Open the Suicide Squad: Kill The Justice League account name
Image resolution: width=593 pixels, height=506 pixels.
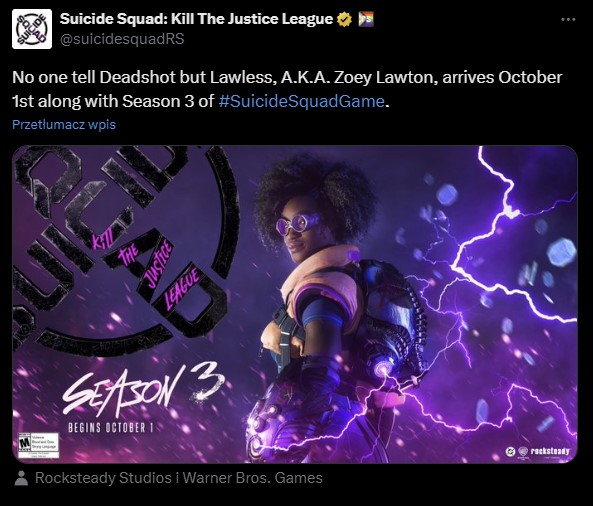[196, 19]
